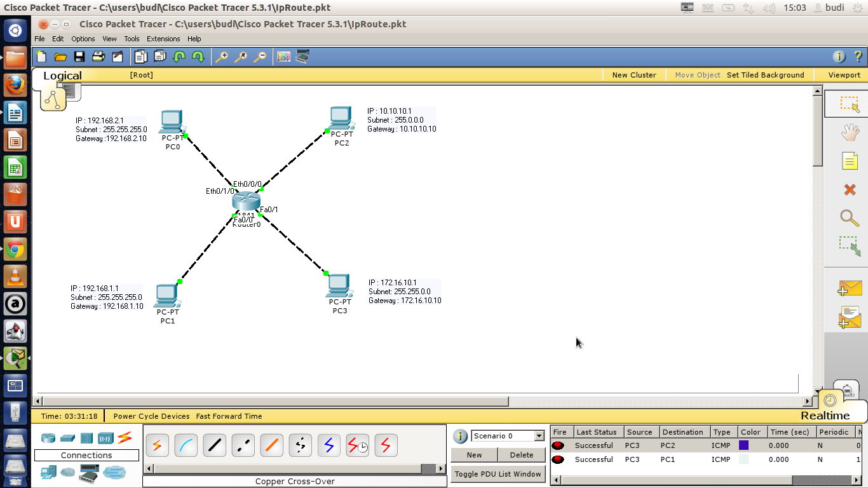Image resolution: width=868 pixels, height=488 pixels.
Task: Click the Viewport button
Action: (x=844, y=75)
